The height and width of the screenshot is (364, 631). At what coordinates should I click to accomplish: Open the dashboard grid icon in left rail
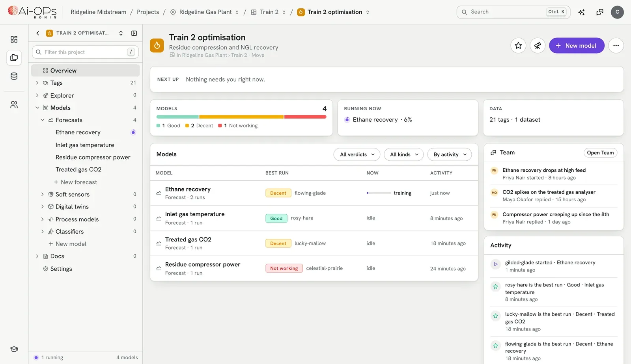pyautogui.click(x=14, y=39)
